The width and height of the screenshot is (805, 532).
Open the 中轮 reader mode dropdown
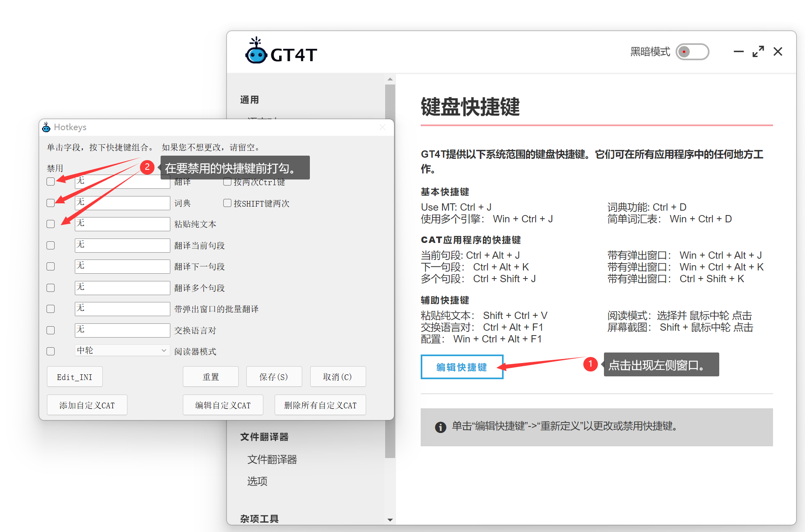[x=122, y=350]
